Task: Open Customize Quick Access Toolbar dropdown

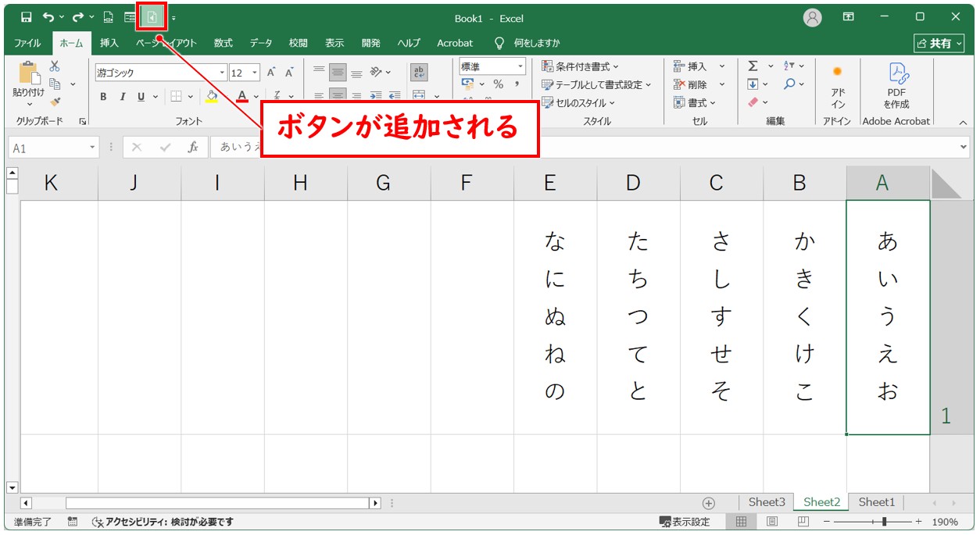Action: 173,18
